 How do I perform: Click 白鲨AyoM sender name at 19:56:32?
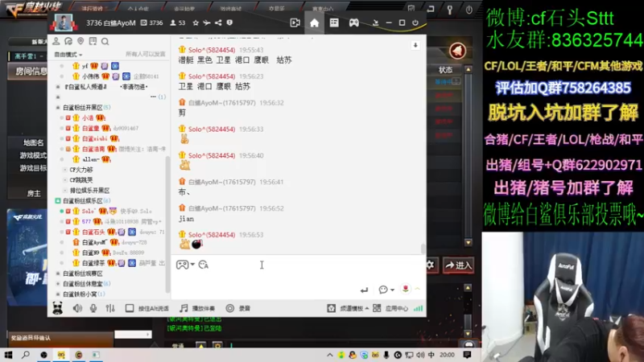click(x=222, y=103)
